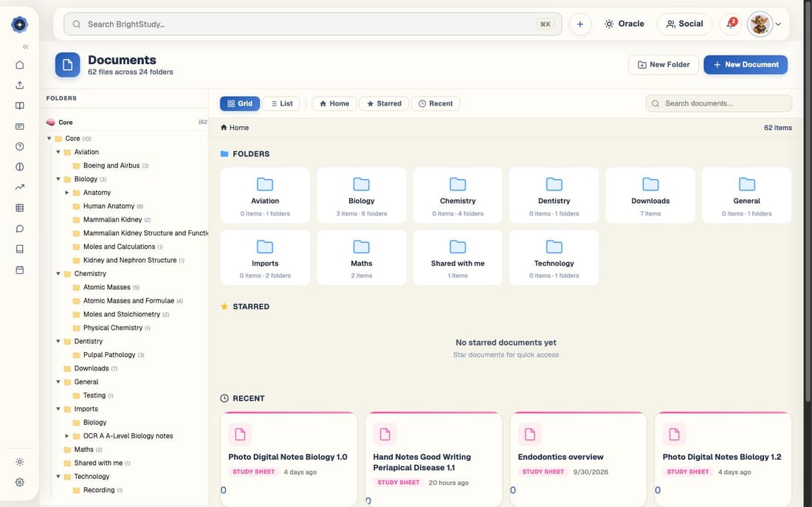Click the New Document button
The image size is (812, 507).
[x=746, y=65]
